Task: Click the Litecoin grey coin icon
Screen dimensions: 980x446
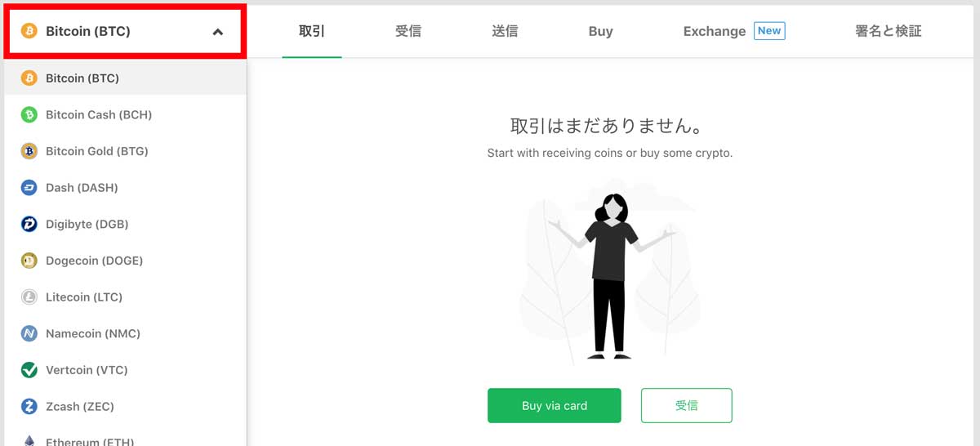Action: click(29, 297)
